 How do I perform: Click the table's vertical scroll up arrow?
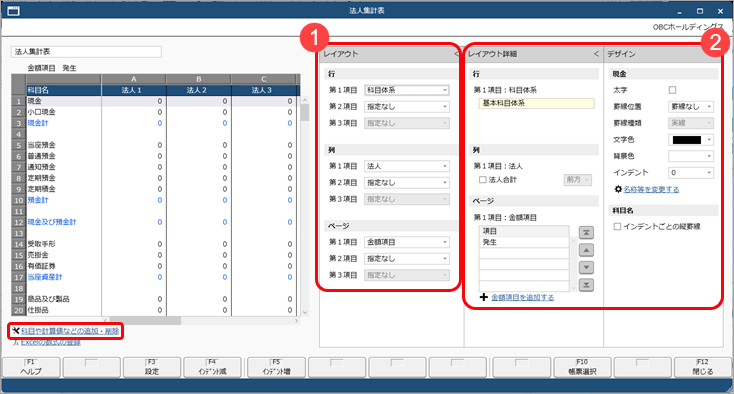(x=305, y=100)
